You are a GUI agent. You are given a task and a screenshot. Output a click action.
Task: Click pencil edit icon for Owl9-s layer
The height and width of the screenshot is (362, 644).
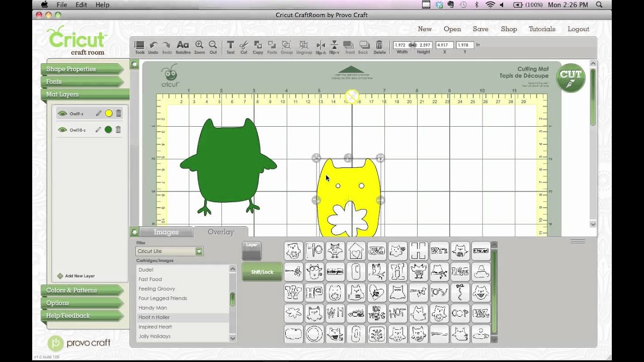click(x=99, y=114)
